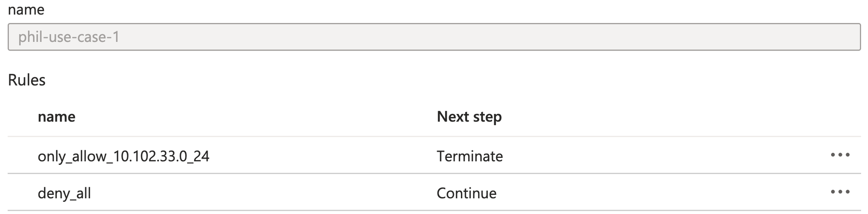Select the only_allow_10.102.33.0_24 rule name
Image resolution: width=868 pixels, height=214 pixels.
click(x=124, y=156)
